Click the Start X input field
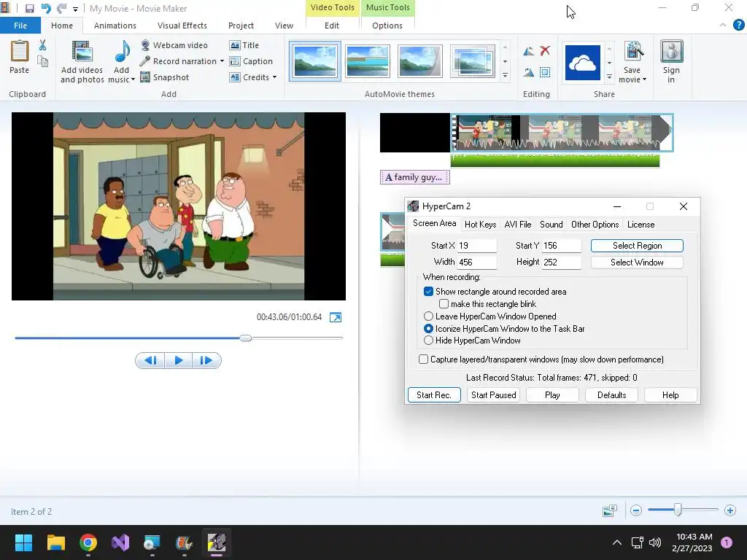The image size is (747, 560). [x=477, y=246]
